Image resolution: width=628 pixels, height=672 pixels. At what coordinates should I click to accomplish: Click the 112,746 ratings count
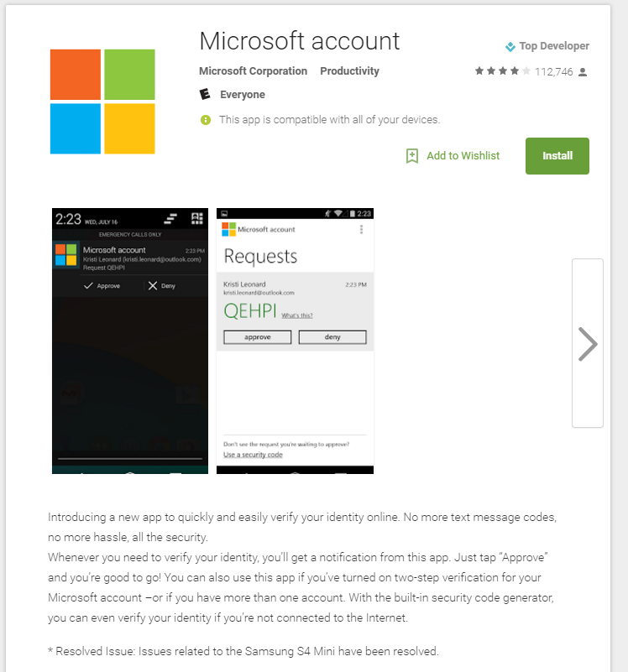point(554,72)
